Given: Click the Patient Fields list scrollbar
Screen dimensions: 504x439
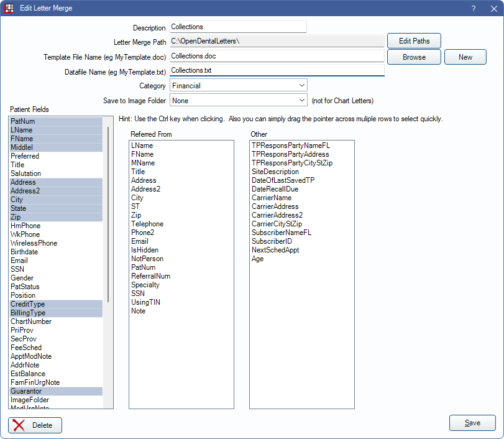Looking at the screenshot, I should (x=109, y=211).
